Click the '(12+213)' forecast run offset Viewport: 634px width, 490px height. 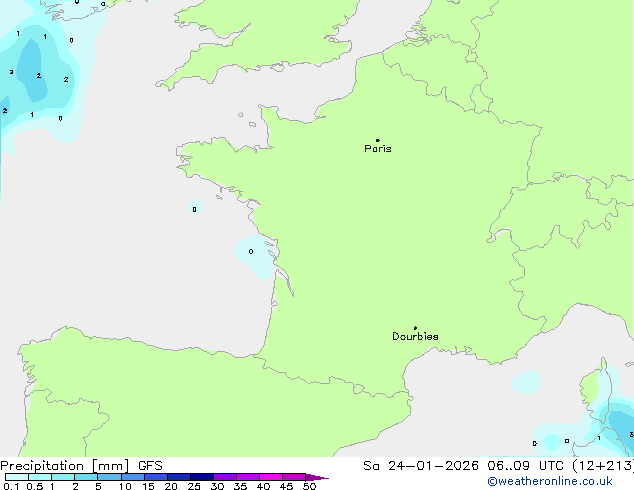click(603, 466)
